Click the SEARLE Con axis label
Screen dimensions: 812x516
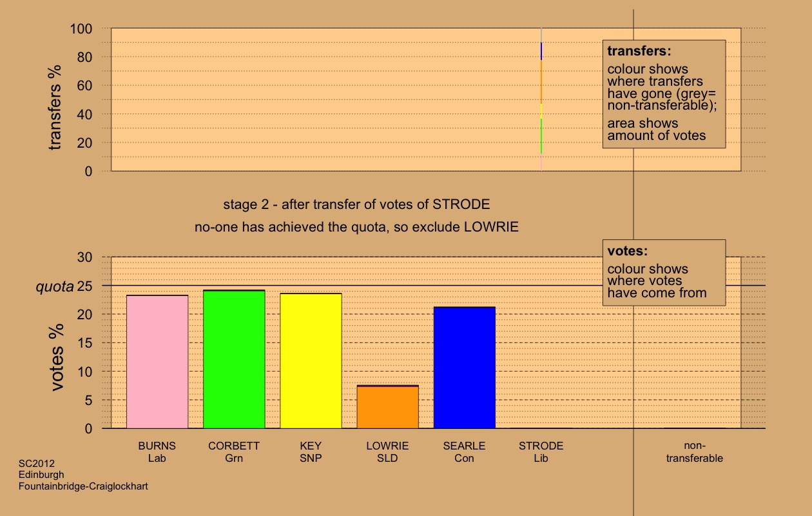coord(465,452)
